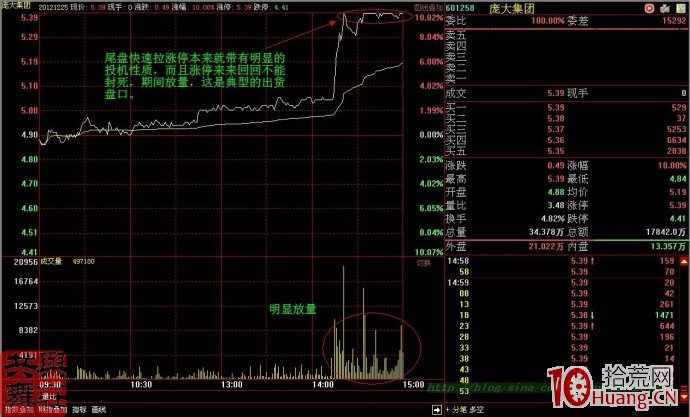The height and width of the screenshot is (417, 690).
Task: Click the 切换 button above the volume chart
Action: point(424,263)
